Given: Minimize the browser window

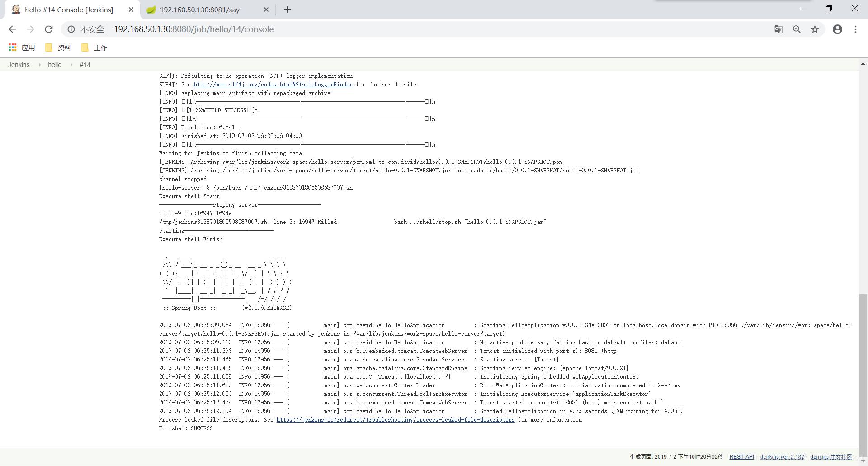Looking at the screenshot, I should click(x=803, y=8).
